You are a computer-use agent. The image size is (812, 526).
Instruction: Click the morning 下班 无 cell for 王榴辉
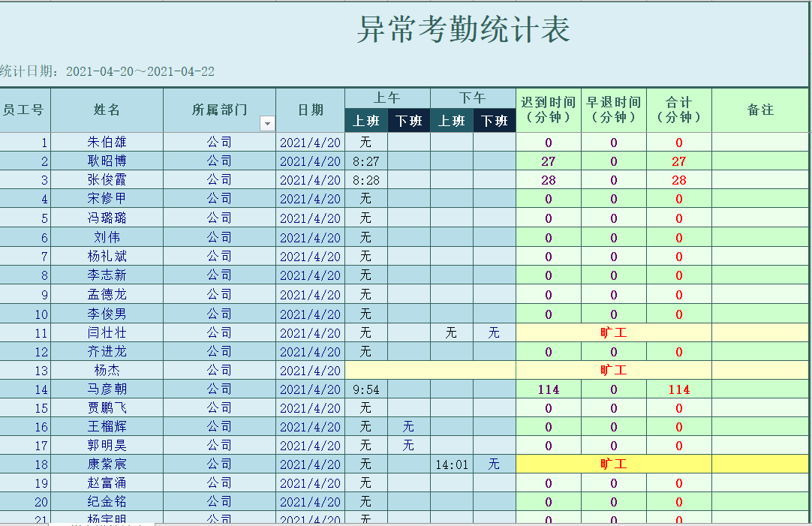pos(408,427)
